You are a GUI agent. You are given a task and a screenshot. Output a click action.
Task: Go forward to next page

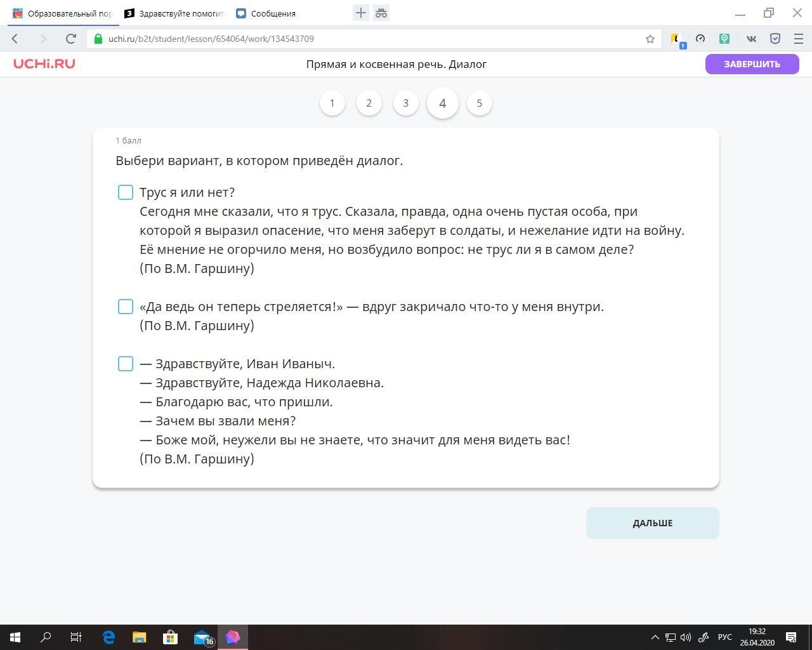(x=43, y=39)
